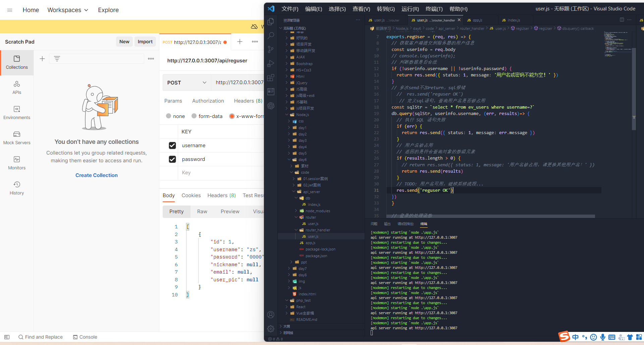Open Find and Replace in Postman
The image size is (644, 345).
click(x=41, y=337)
